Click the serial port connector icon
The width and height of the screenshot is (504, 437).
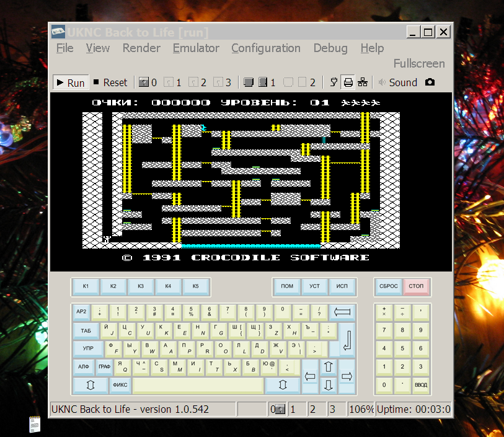(334, 82)
